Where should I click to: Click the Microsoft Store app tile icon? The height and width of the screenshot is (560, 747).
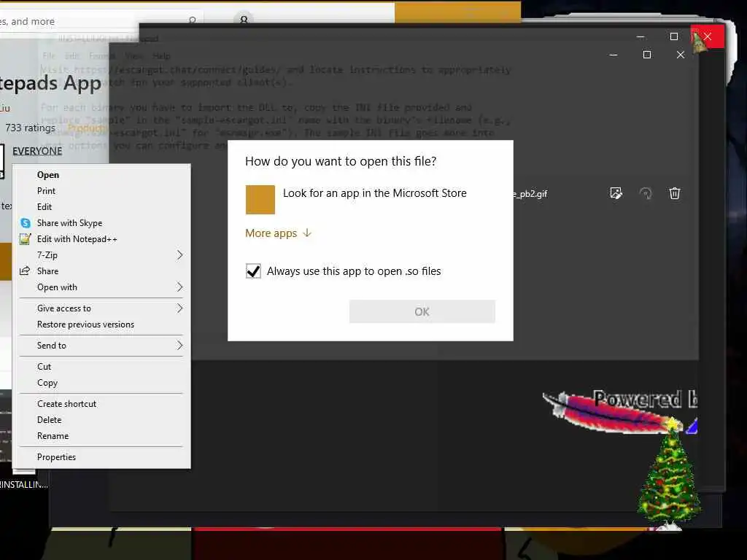pyautogui.click(x=260, y=200)
